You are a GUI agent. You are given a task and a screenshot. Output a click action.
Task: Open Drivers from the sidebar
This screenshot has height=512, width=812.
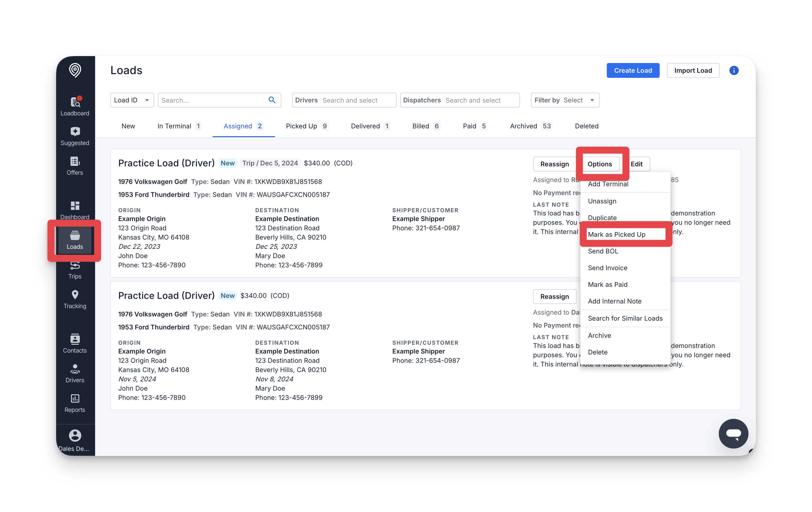point(75,373)
